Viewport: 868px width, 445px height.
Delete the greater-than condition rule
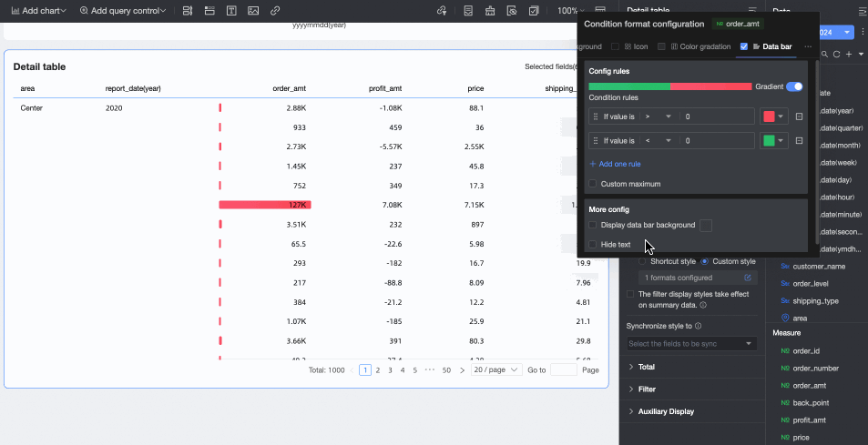click(800, 116)
